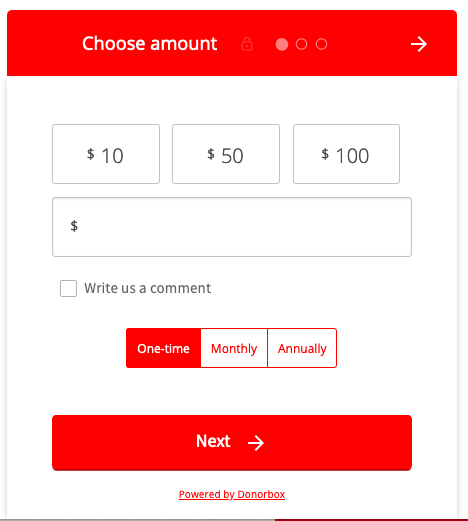Select One-time donation frequency
Screen dimensions: 468x521
coord(163,348)
